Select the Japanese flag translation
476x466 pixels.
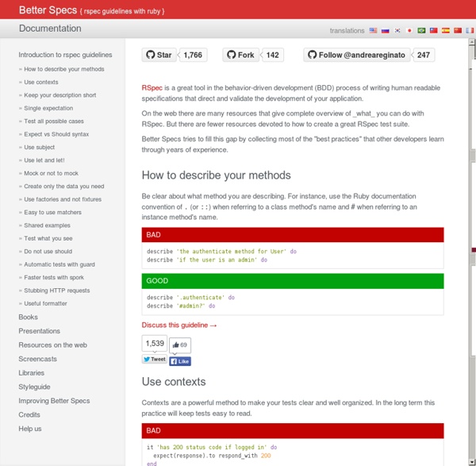(409, 30)
